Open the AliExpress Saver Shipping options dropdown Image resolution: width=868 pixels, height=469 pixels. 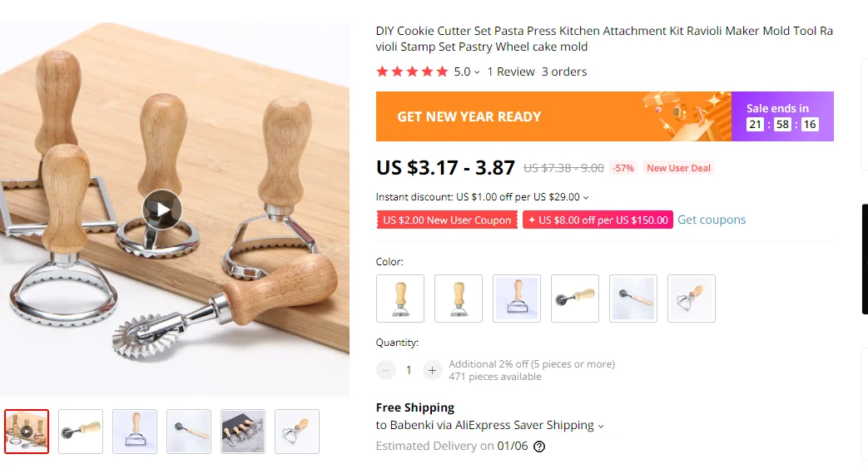[601, 426]
